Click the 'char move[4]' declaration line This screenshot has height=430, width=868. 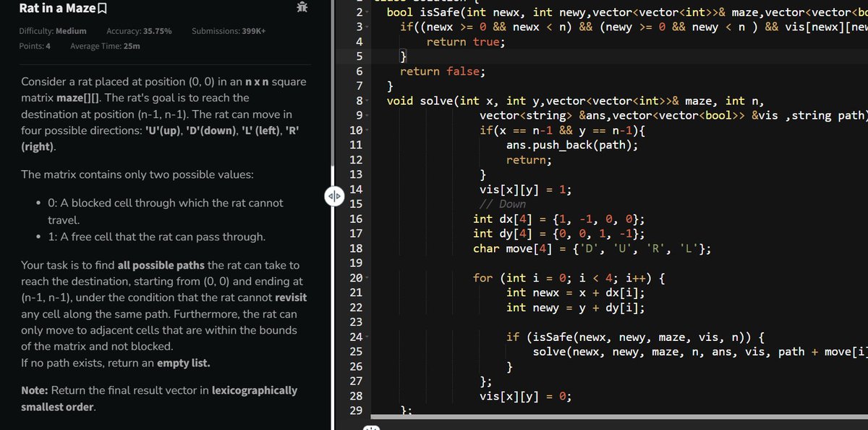(x=592, y=249)
